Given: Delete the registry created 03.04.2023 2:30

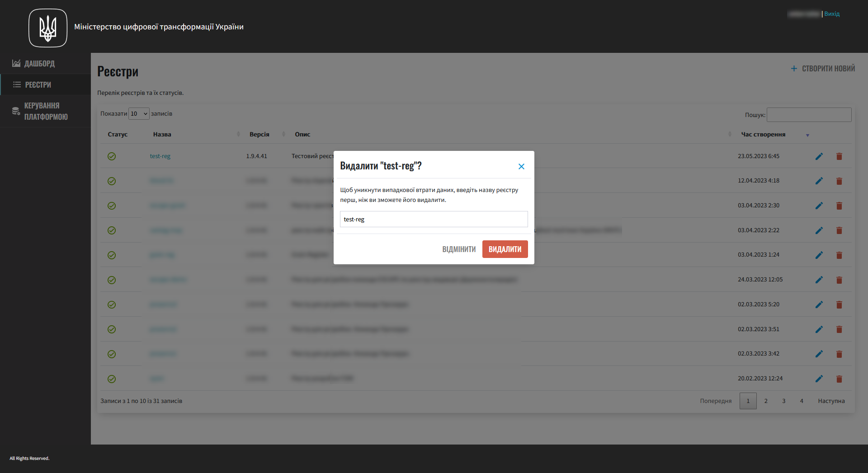Looking at the screenshot, I should [x=839, y=206].
